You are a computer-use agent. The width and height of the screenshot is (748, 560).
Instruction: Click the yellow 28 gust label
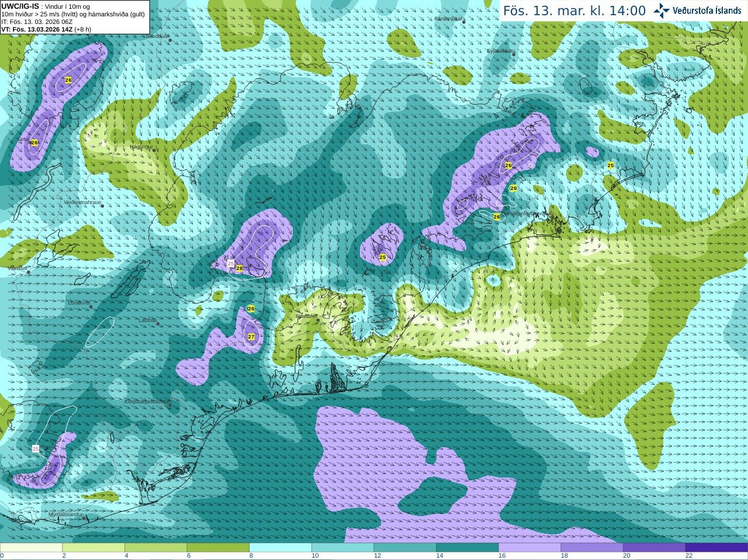click(x=239, y=268)
